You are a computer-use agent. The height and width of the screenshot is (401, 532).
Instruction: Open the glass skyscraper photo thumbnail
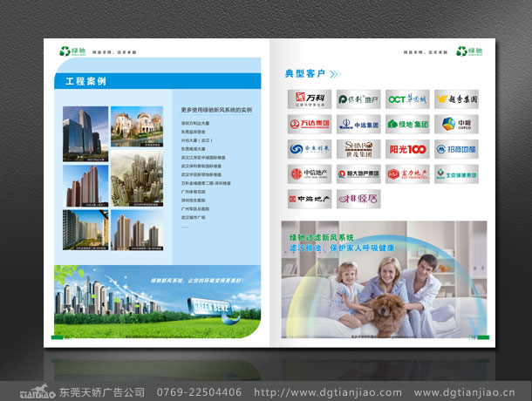click(85, 127)
